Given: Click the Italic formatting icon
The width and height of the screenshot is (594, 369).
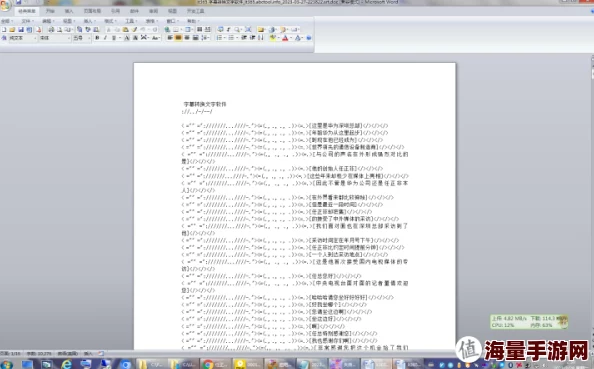Looking at the screenshot, I should [105, 38].
